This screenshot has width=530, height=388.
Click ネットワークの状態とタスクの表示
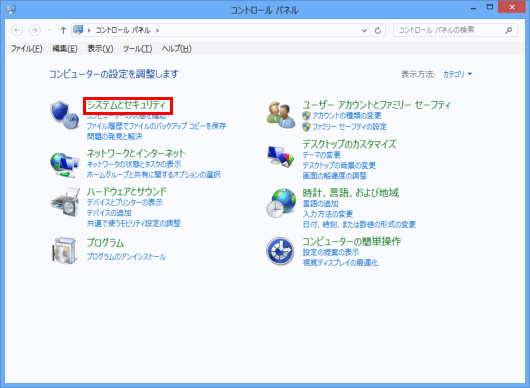pyautogui.click(x=134, y=164)
